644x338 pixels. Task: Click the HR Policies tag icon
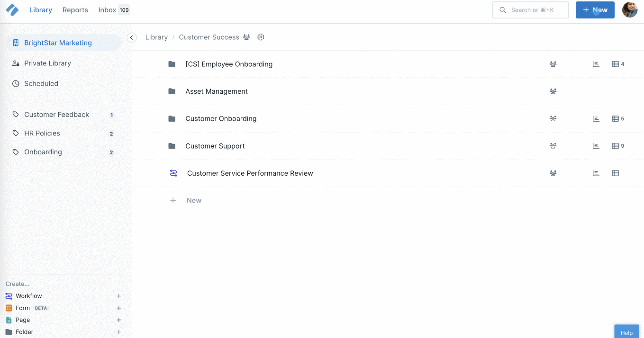[x=16, y=133]
